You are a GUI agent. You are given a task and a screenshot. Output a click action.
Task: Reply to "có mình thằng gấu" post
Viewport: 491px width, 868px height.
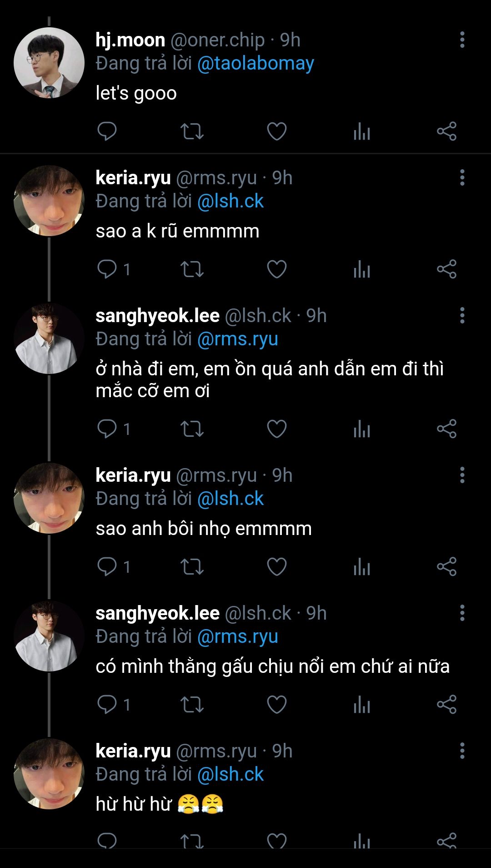click(x=107, y=705)
